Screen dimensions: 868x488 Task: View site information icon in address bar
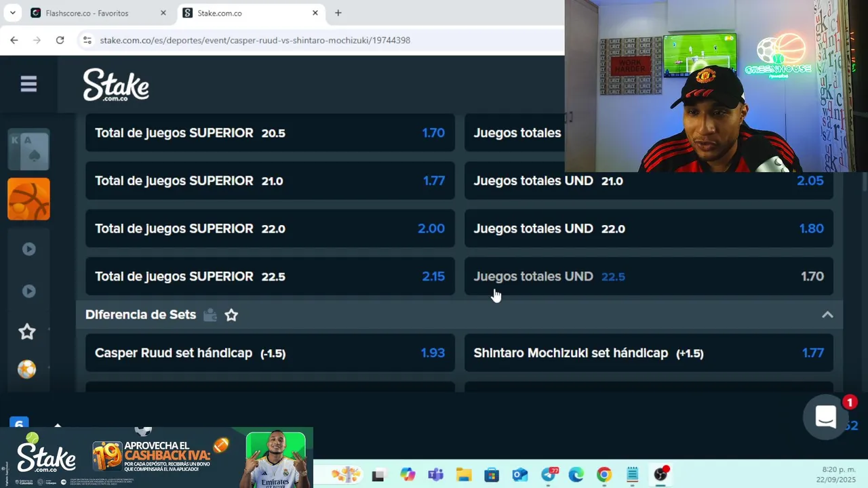click(87, 40)
